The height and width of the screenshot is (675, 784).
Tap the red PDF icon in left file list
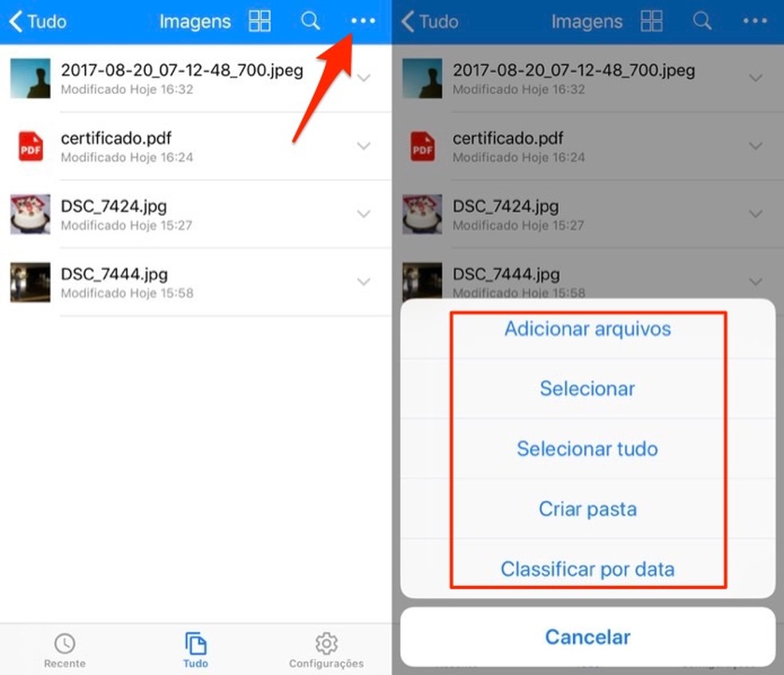pyautogui.click(x=30, y=147)
